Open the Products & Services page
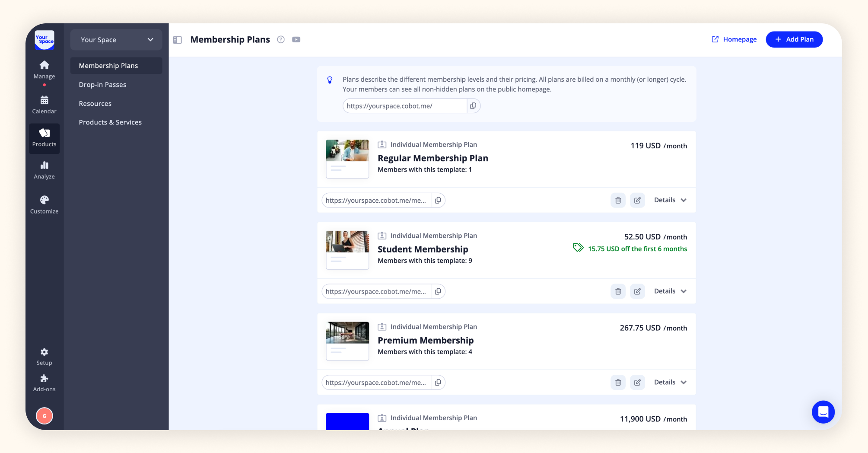The image size is (868, 453). coord(110,122)
